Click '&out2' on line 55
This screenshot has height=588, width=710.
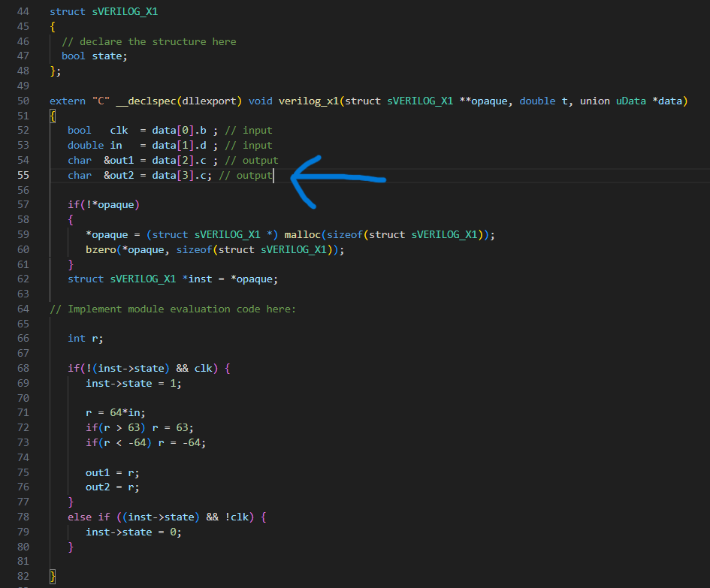pyautogui.click(x=119, y=175)
